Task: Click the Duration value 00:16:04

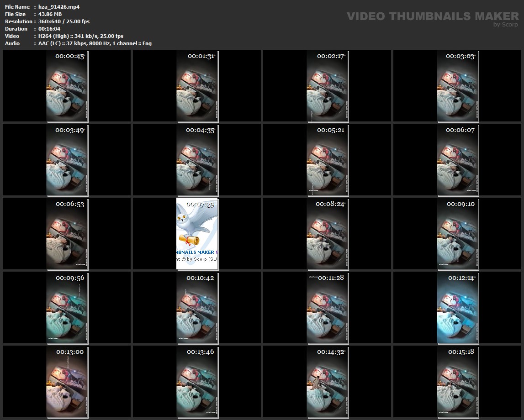Action: click(49, 29)
